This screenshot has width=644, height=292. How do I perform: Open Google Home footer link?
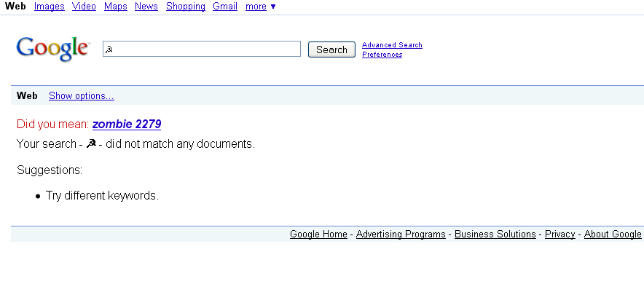pyautogui.click(x=318, y=234)
